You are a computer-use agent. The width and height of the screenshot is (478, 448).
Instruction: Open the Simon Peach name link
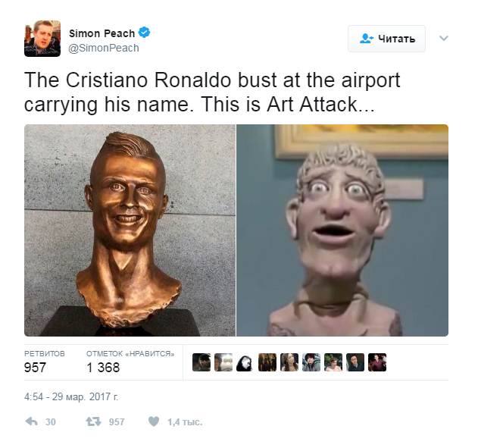(x=102, y=33)
